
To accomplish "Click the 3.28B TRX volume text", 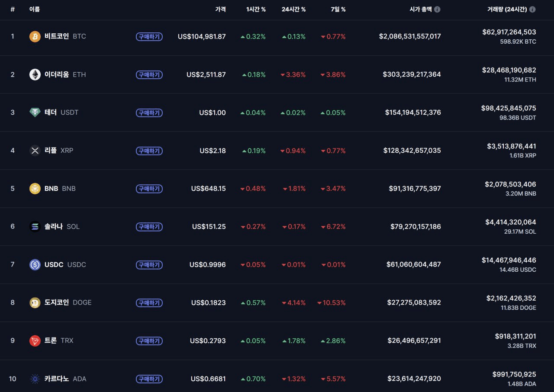I will (x=522, y=346).
